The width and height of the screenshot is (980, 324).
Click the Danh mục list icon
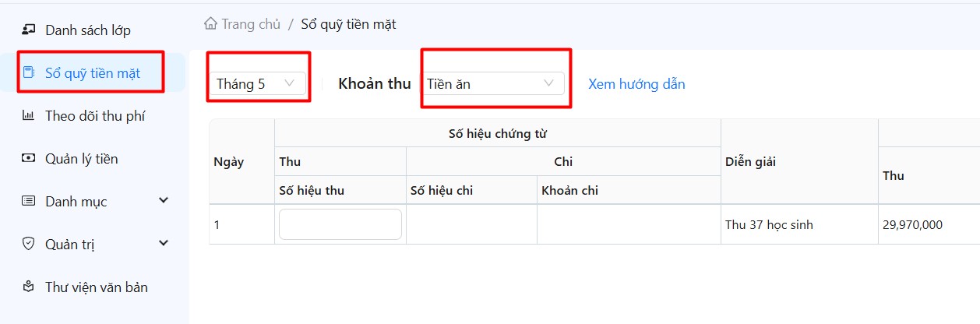click(29, 202)
